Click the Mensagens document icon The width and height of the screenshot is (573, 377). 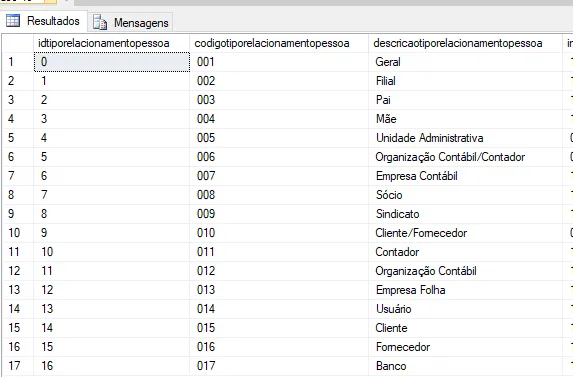pyautogui.click(x=100, y=22)
